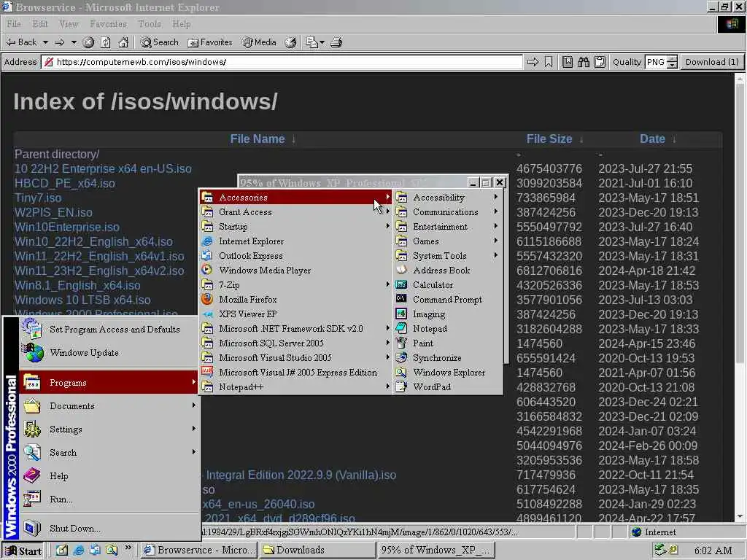The image size is (747, 560).
Task: Open Settings in Start menu
Action: click(x=109, y=429)
